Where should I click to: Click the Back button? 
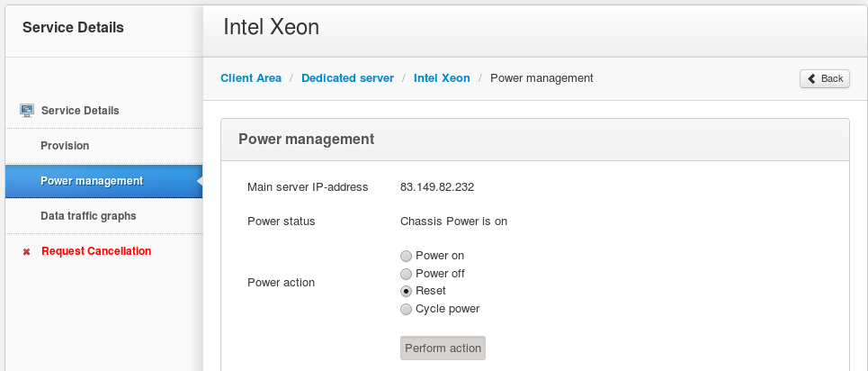click(x=825, y=78)
